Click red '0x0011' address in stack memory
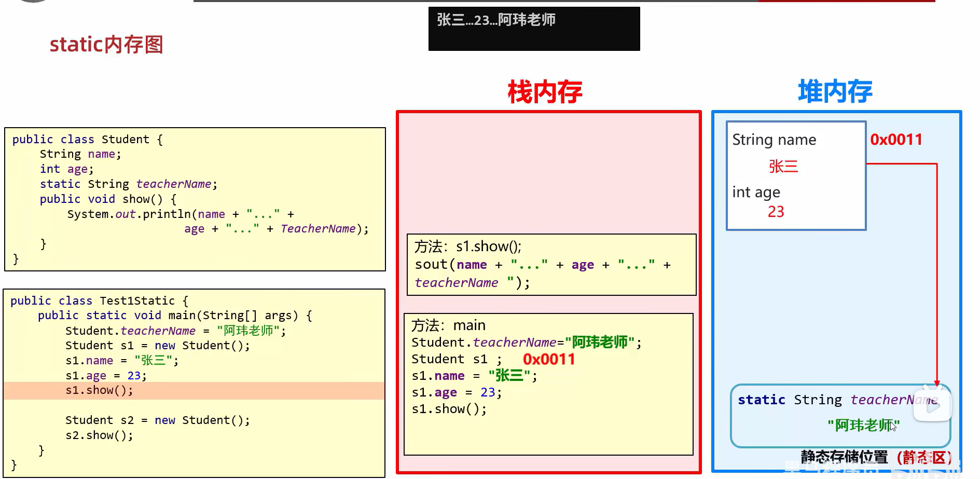This screenshot has height=479, width=980. tap(549, 359)
